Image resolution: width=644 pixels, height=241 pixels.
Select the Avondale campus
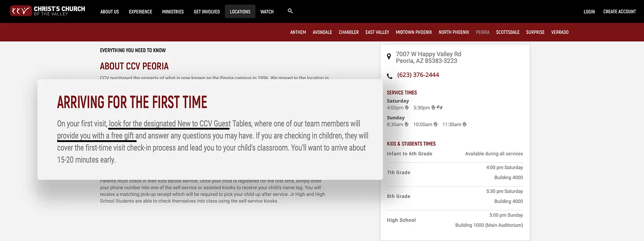[x=322, y=32]
